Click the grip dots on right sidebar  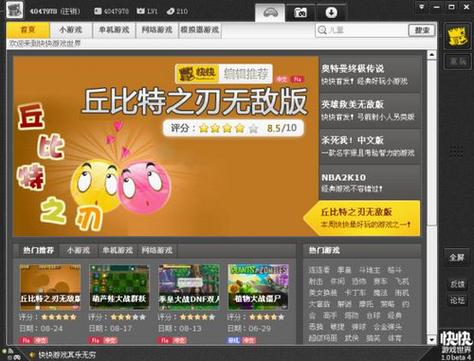tap(456, 151)
